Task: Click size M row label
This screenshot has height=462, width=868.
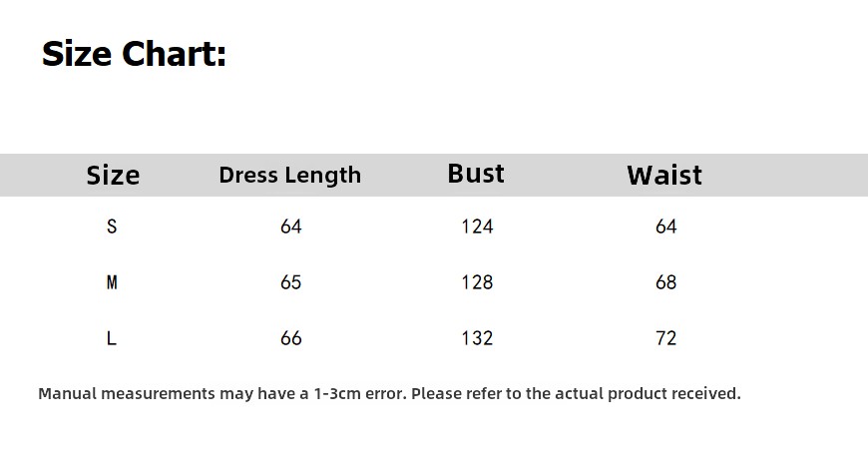Action: 112,282
